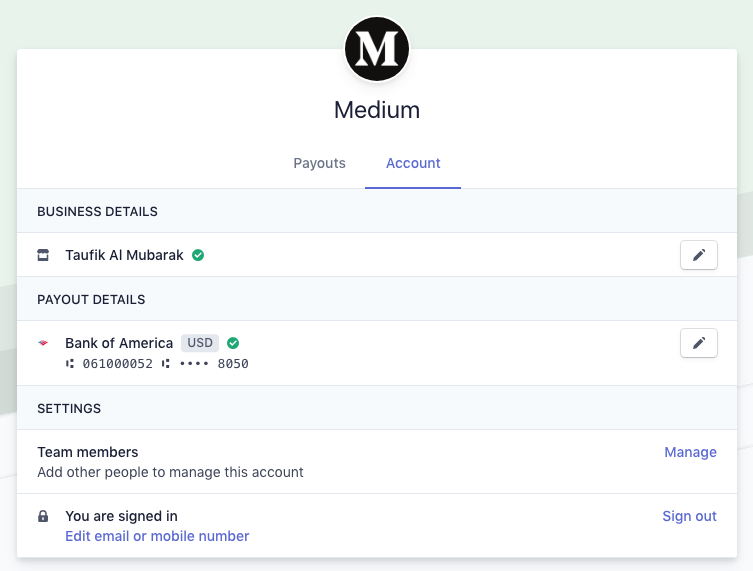Screen dimensions: 753x571
Task: Click 'Add other people to manage this account'
Action: 170,472
